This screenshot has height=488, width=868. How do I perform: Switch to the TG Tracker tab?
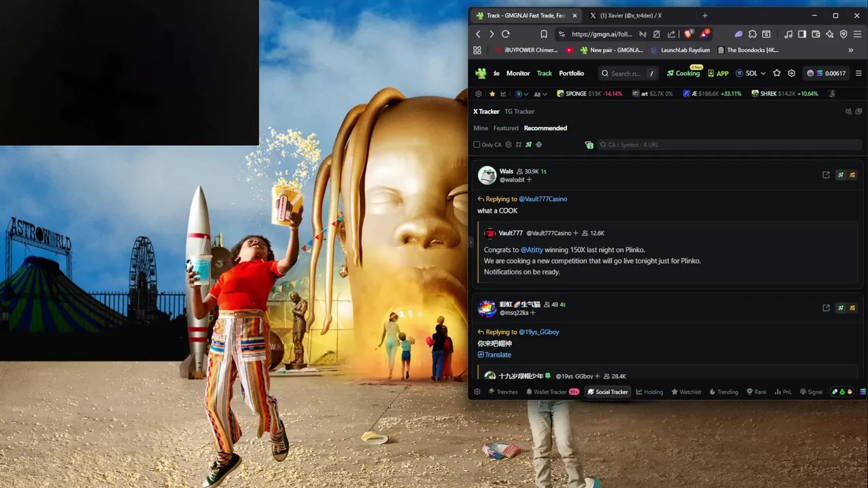point(519,111)
